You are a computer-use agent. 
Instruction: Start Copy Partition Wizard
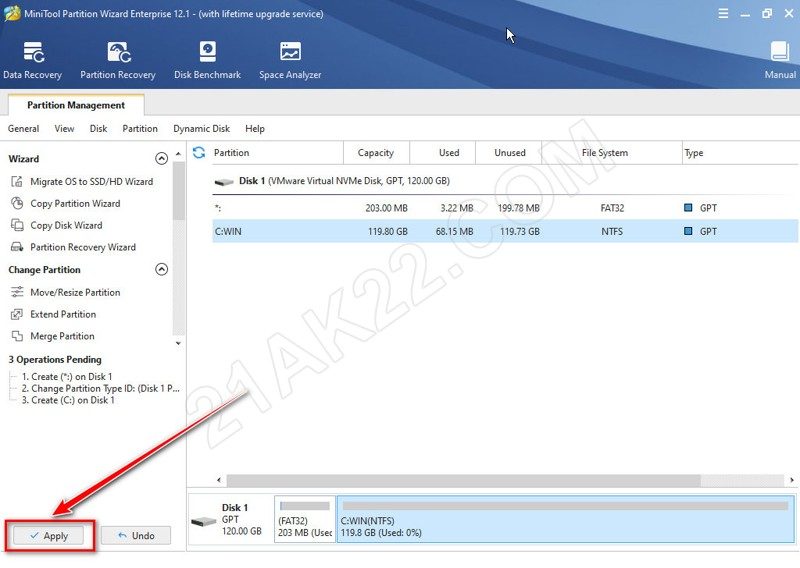[76, 203]
